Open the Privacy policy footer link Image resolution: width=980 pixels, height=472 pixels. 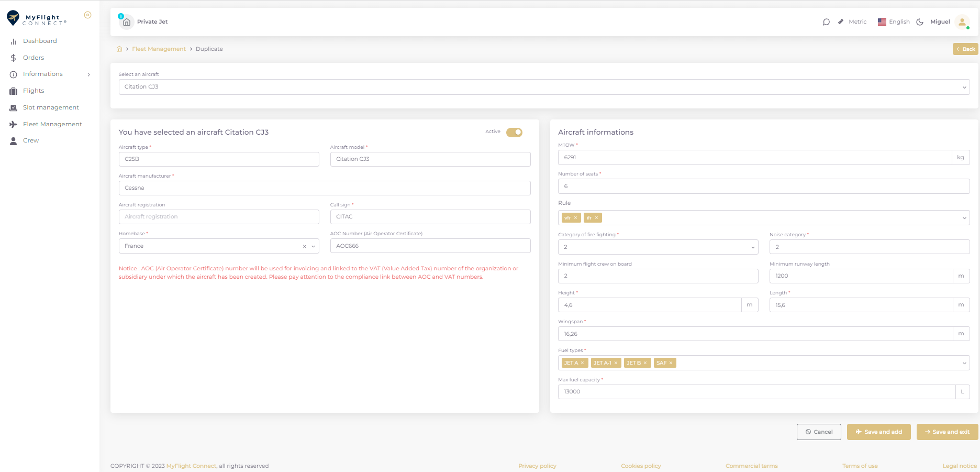537,466
